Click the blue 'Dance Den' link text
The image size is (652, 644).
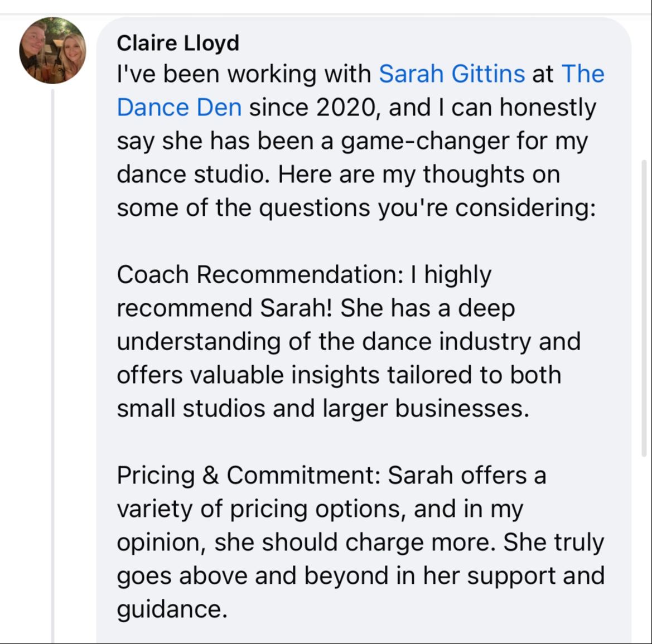coord(179,107)
